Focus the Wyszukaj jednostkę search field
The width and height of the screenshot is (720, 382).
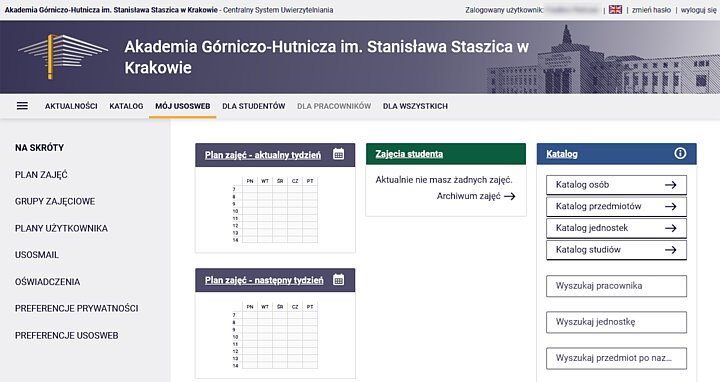[x=616, y=322]
